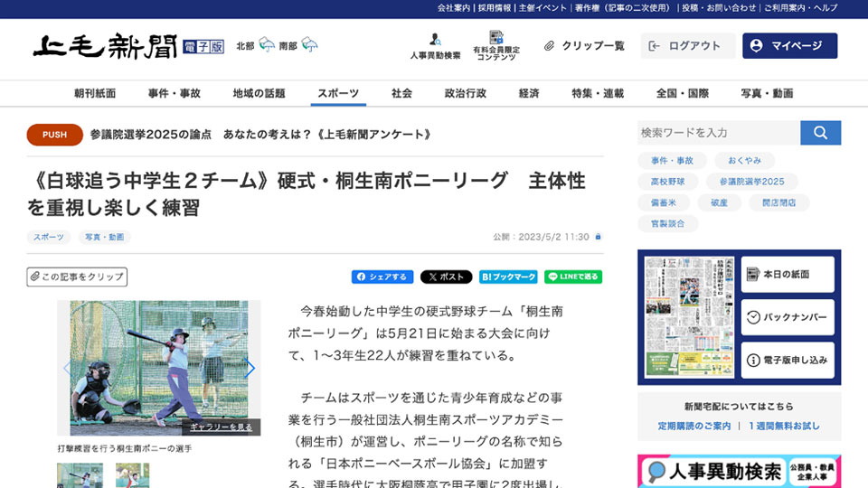Select 全国・国際 menu item
868x488 pixels.
click(683, 93)
